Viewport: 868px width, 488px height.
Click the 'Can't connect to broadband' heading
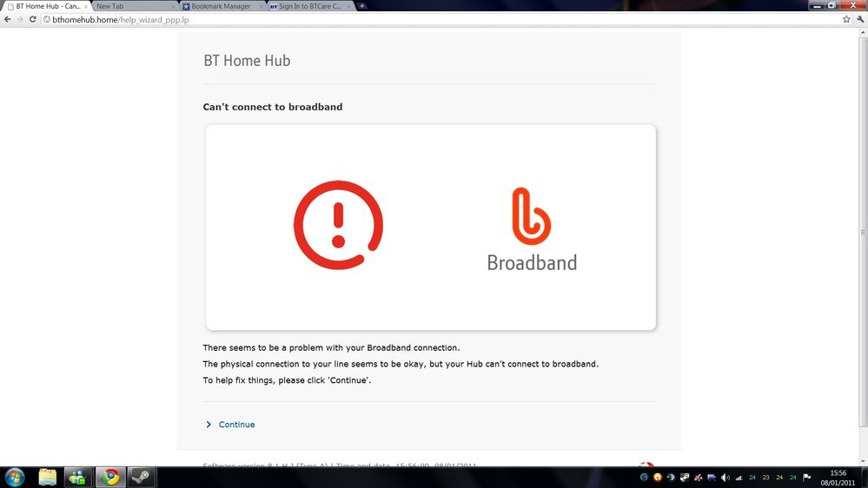(x=272, y=107)
